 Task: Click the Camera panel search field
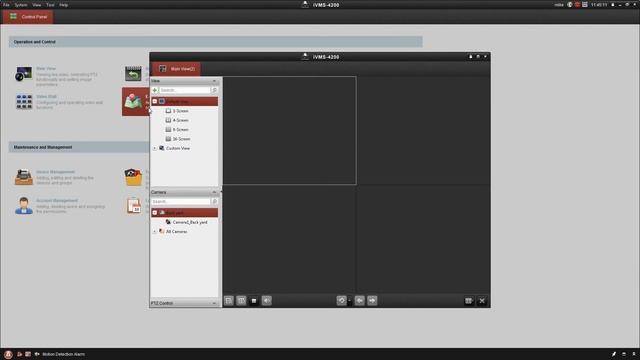coord(181,202)
